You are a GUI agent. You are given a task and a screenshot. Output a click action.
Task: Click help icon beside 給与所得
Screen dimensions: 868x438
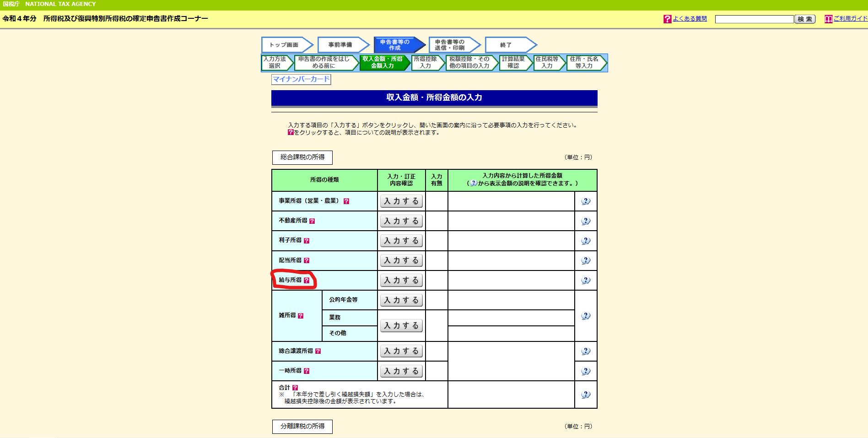[x=307, y=281]
